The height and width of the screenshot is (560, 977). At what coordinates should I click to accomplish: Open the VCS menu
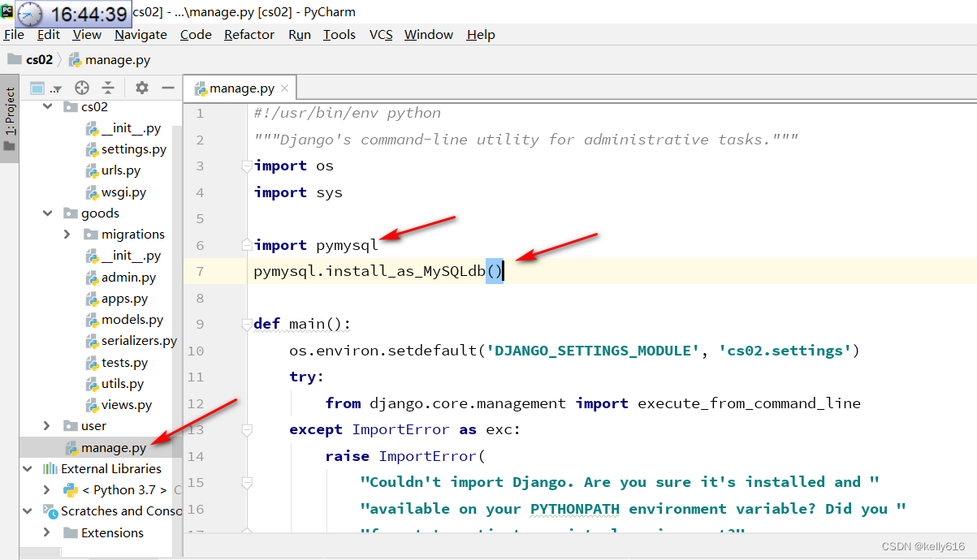[380, 34]
